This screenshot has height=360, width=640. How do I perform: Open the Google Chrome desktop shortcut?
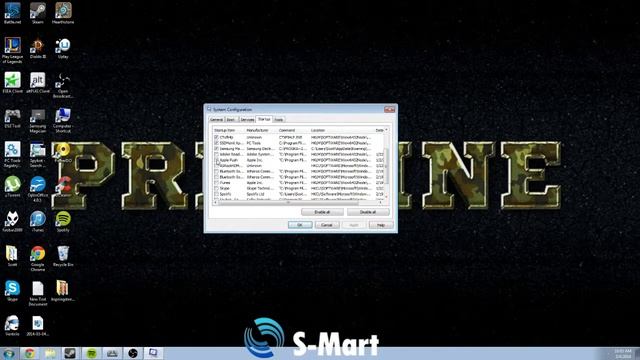click(x=38, y=258)
